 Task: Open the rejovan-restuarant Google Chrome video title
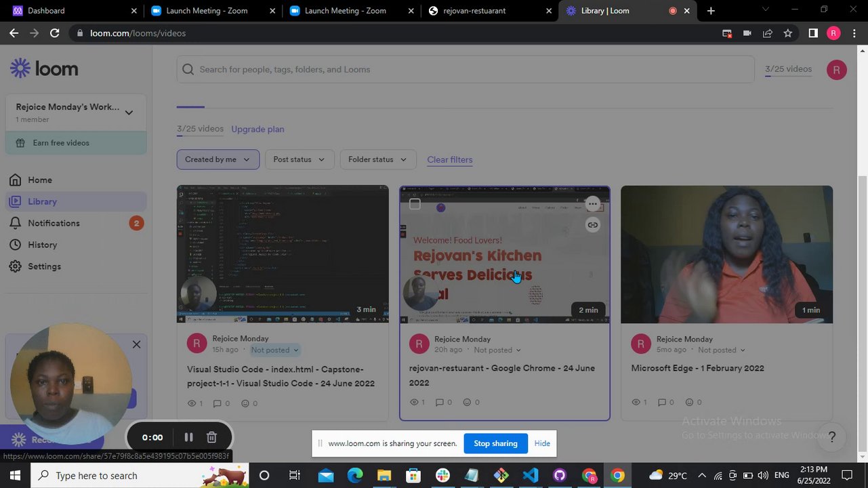502,375
